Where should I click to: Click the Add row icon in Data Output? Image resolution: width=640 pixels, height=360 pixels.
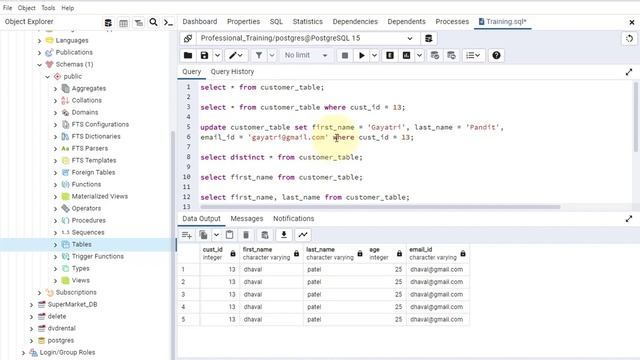tap(187, 235)
